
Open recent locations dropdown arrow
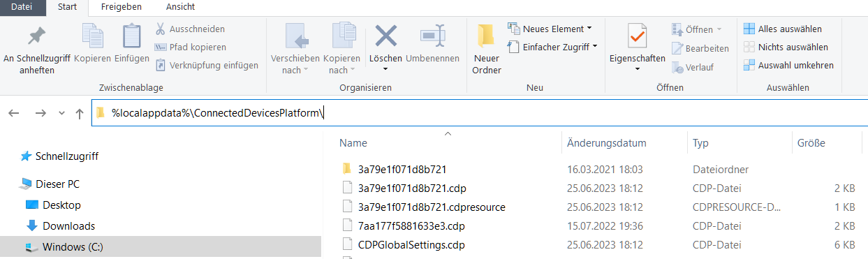(61, 113)
